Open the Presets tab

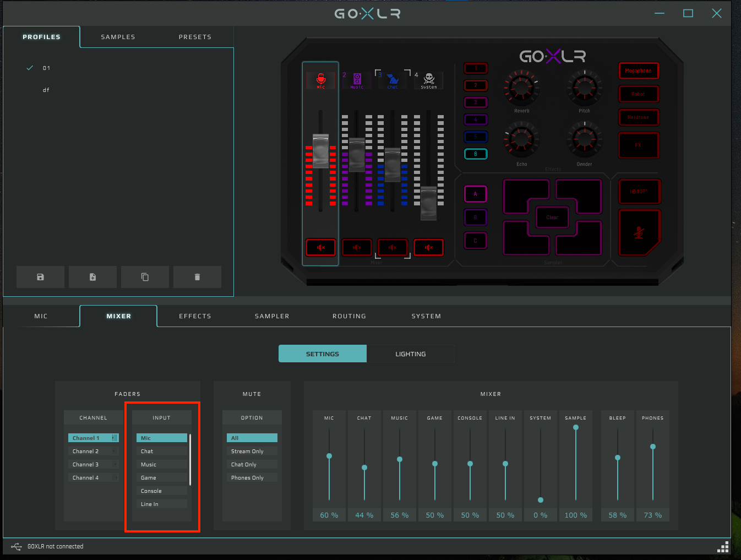tap(195, 37)
